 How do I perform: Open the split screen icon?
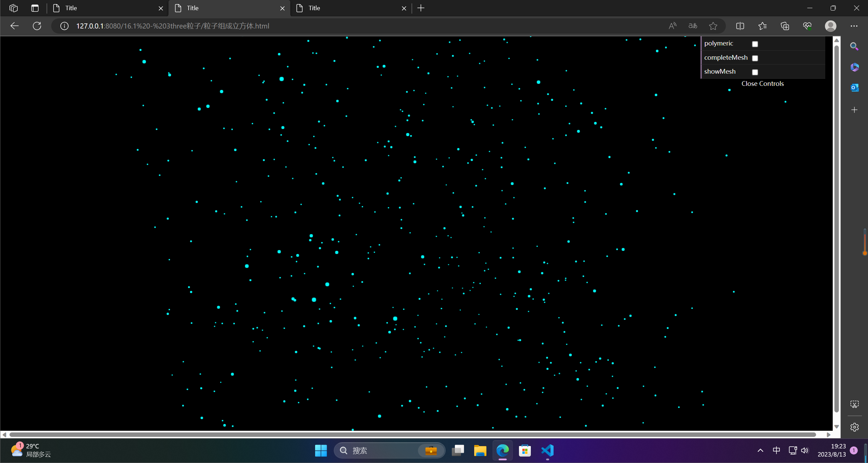[x=740, y=26]
